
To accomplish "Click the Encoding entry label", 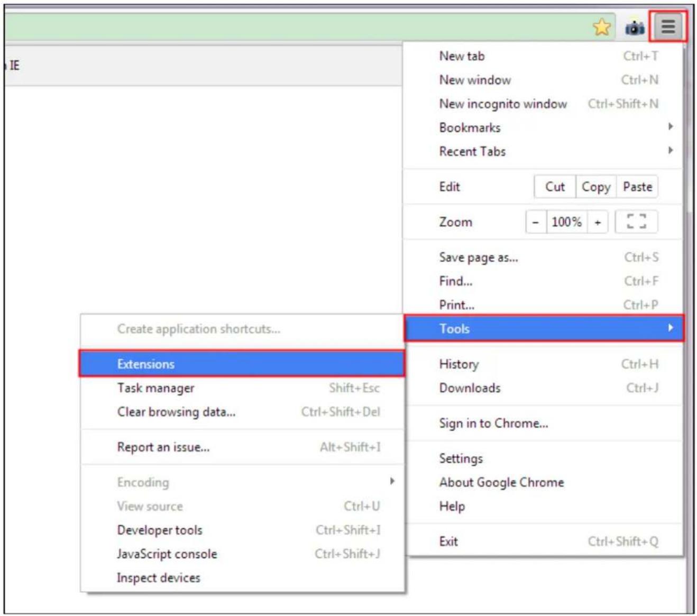I will (x=143, y=482).
